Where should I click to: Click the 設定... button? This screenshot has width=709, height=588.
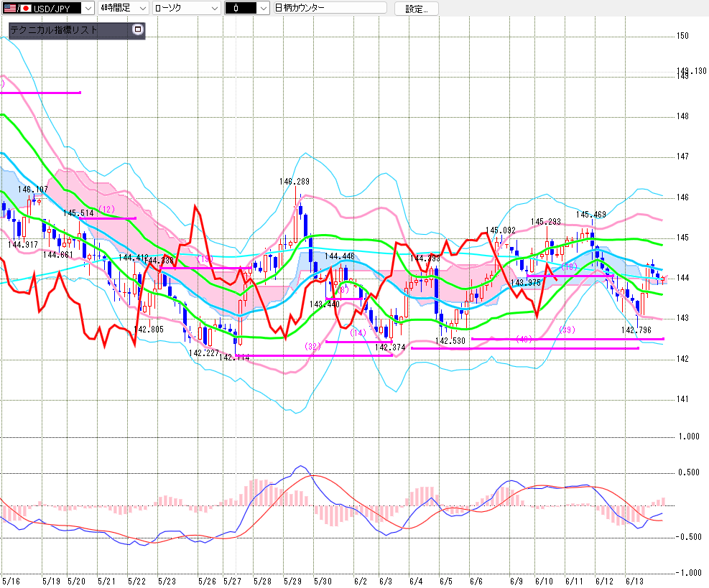(417, 9)
